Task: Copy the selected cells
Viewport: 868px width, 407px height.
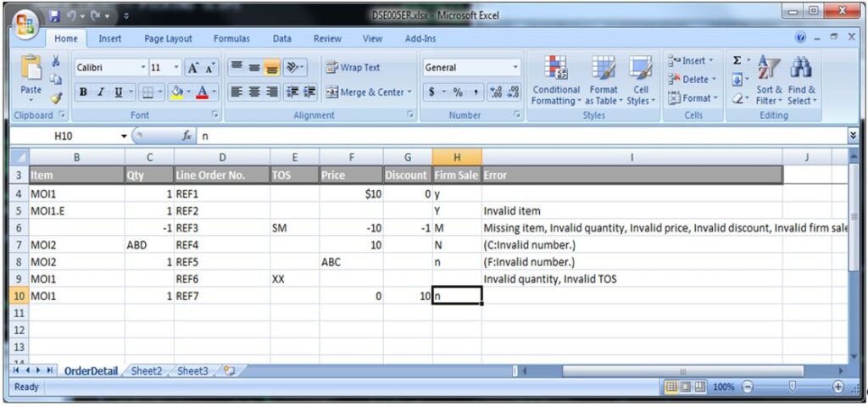Action: (56, 80)
